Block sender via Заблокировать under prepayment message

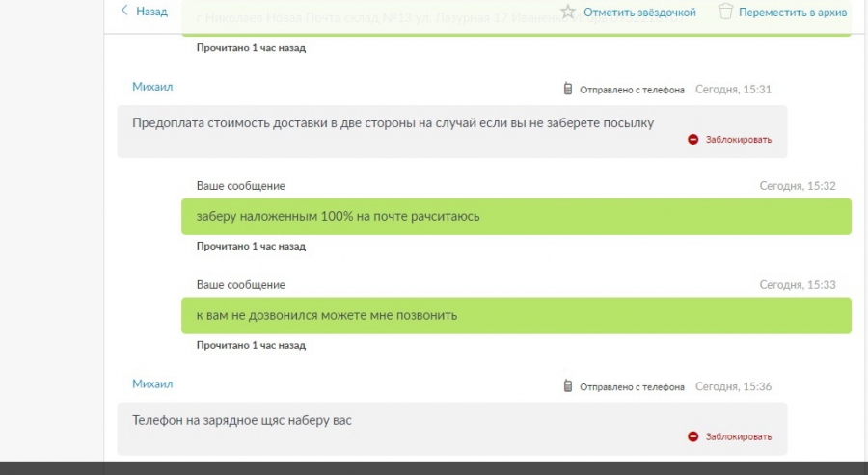tap(739, 140)
